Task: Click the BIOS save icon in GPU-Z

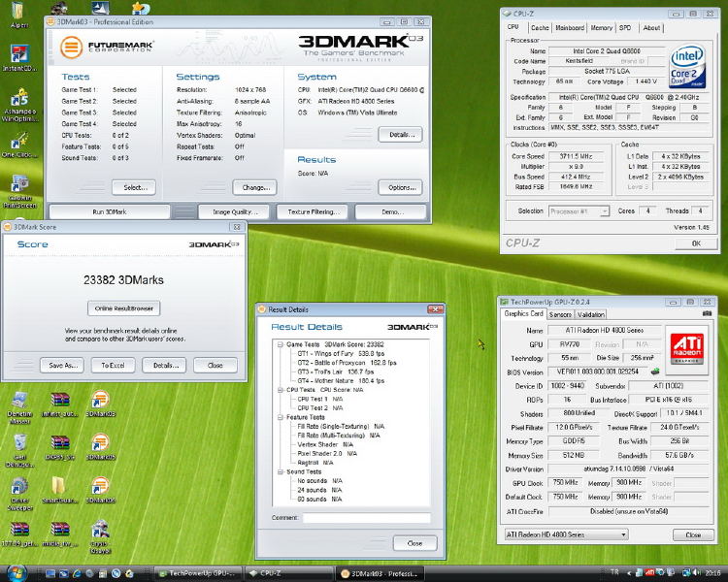Action: pos(655,372)
